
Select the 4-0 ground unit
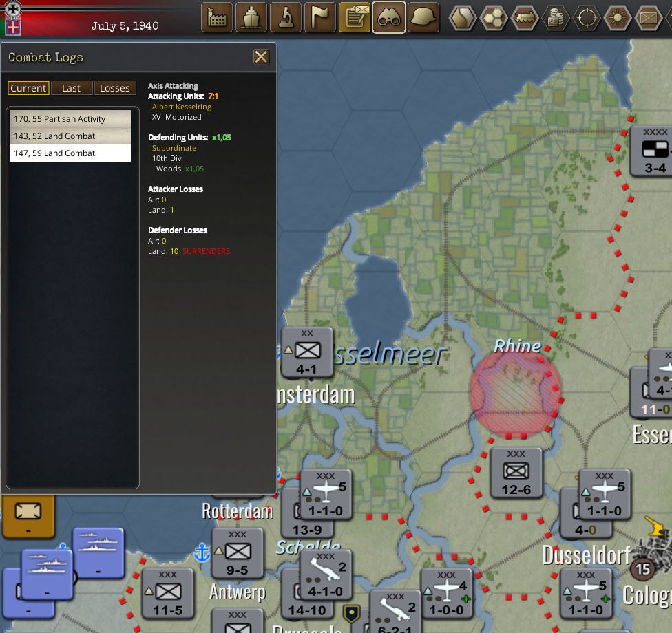(x=585, y=530)
